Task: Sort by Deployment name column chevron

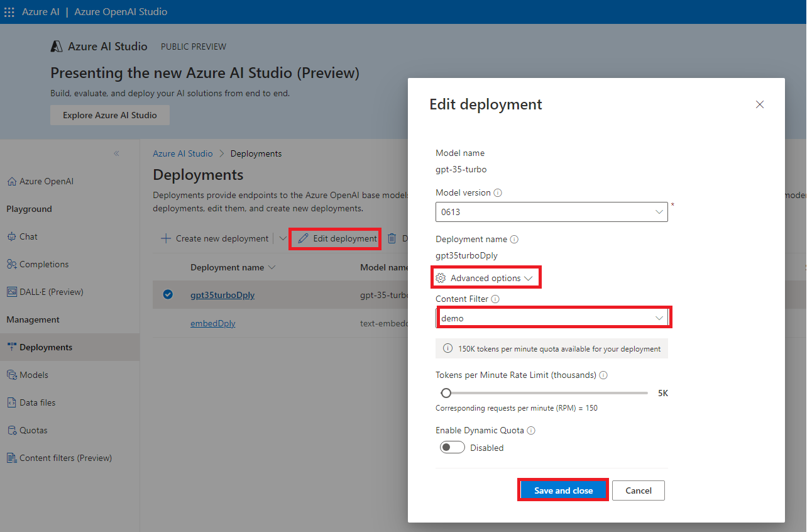Action: coord(272,267)
